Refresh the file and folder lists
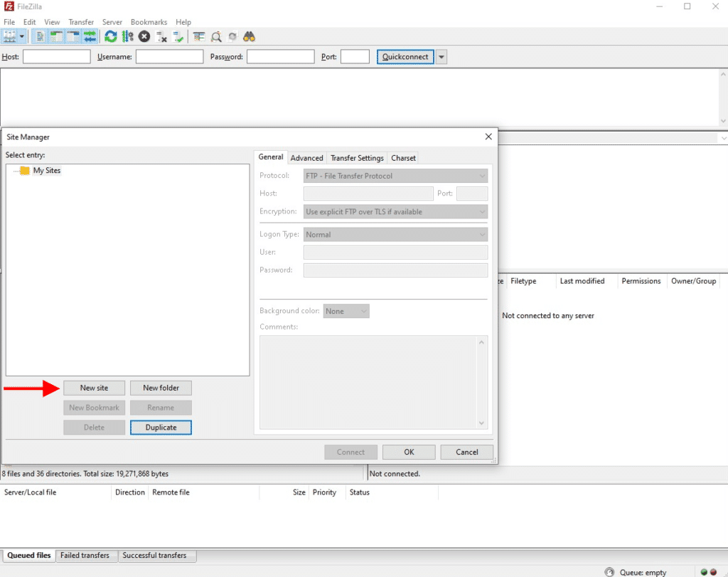Viewport: 728px width, 577px height. [x=110, y=36]
